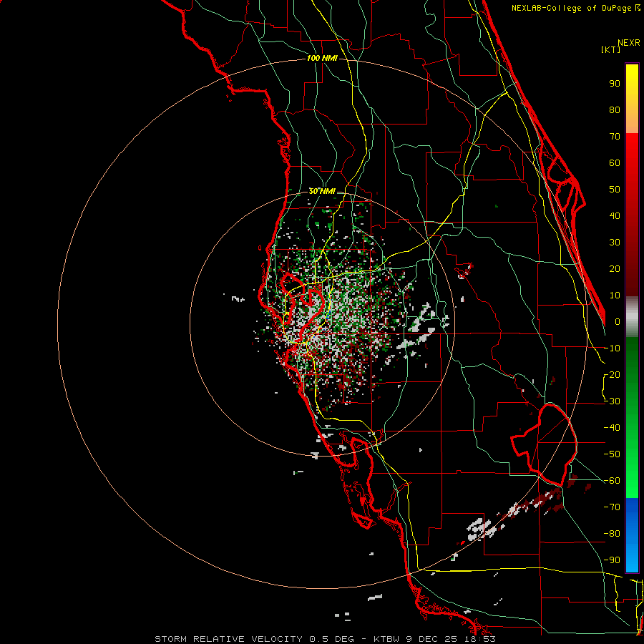Viewport: 644px width, 644px height.
Task: Click the [KT] units label
Action: point(611,49)
